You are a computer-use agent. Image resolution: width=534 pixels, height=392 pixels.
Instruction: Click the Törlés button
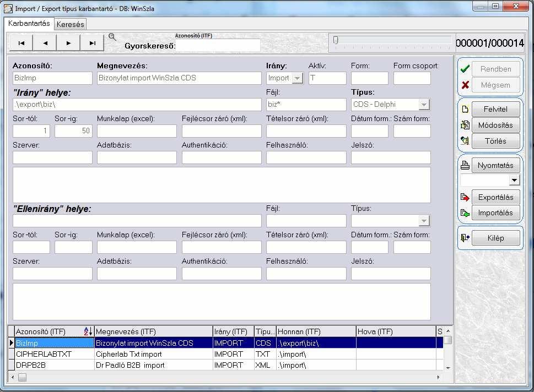click(495, 141)
